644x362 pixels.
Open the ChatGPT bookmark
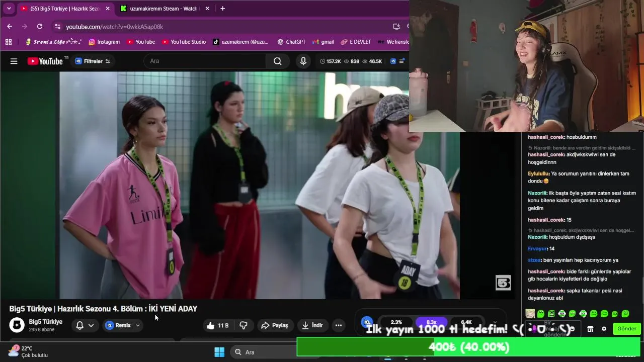pyautogui.click(x=291, y=42)
